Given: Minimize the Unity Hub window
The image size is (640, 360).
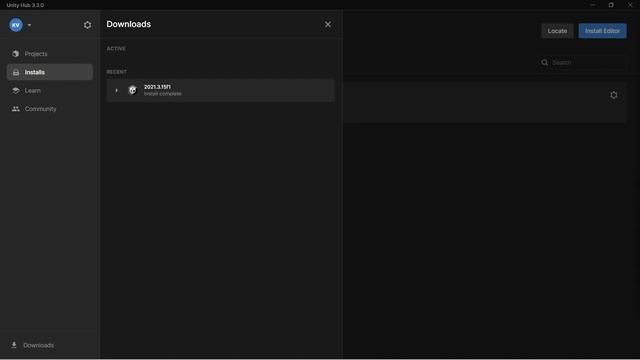Looking at the screenshot, I should 593,5.
